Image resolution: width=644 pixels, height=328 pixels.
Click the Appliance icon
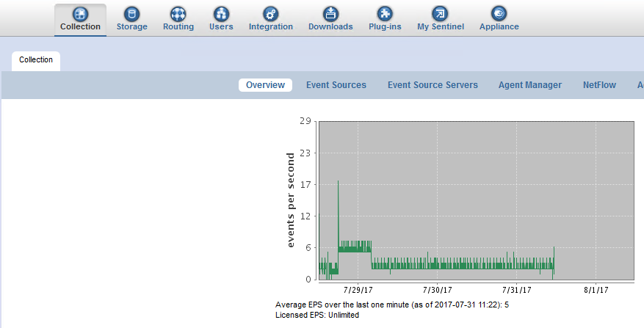[x=499, y=14]
